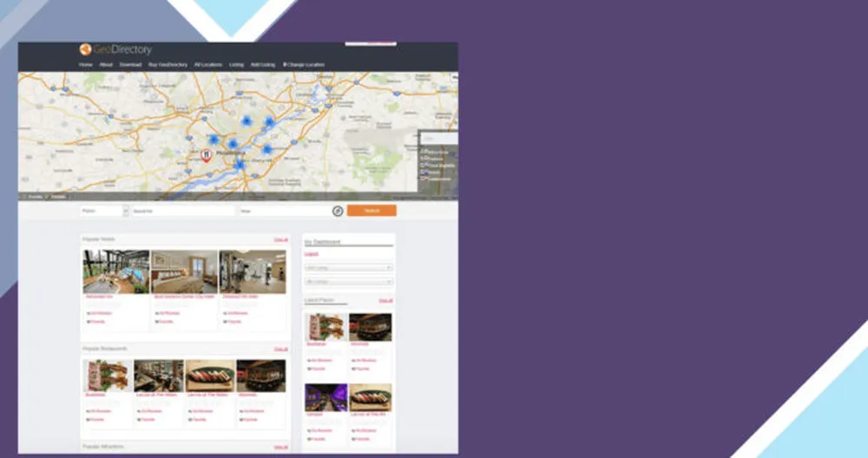Open the All Locations menu item
The image size is (868, 458).
coord(208,65)
